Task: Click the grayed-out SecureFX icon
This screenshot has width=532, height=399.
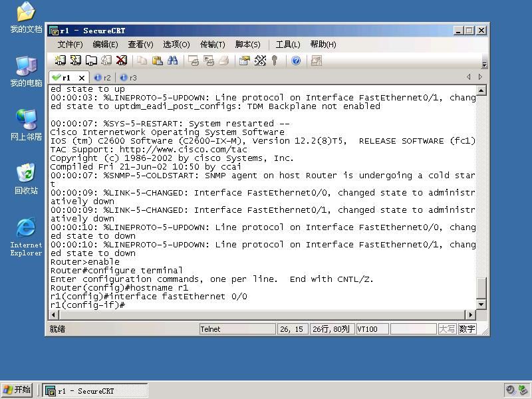Action: (317, 61)
